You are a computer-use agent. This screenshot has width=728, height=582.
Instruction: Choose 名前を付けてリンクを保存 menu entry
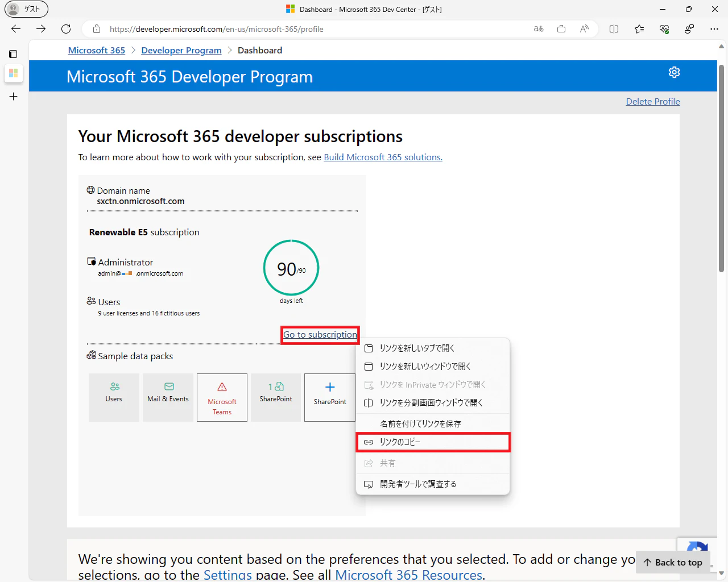point(433,423)
